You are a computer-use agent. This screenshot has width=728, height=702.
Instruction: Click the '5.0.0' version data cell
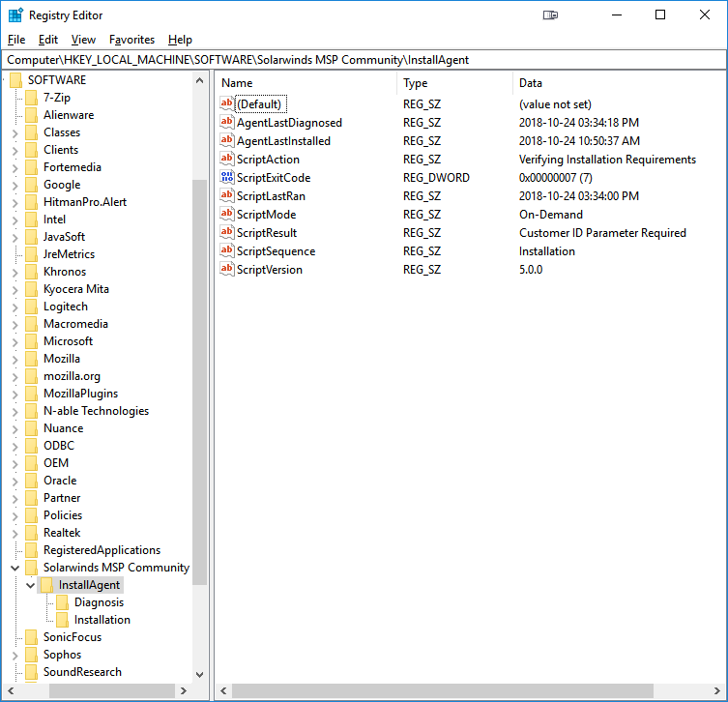coord(531,269)
